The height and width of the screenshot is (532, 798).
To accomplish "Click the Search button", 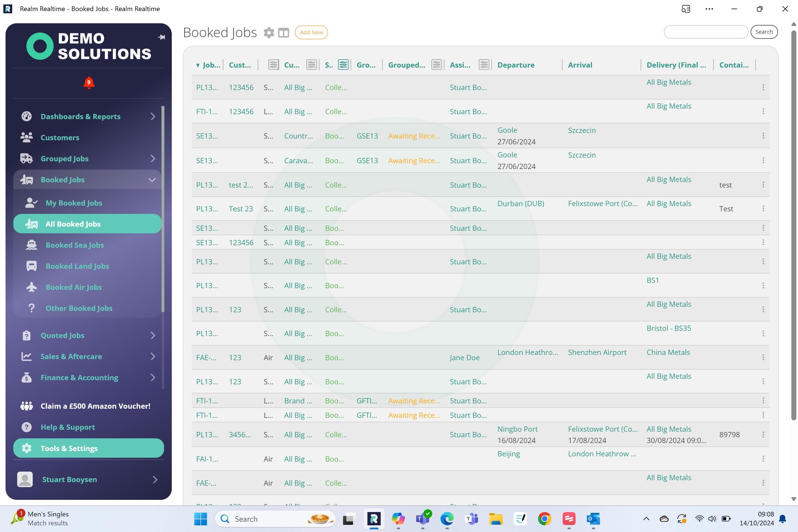I will pos(764,32).
